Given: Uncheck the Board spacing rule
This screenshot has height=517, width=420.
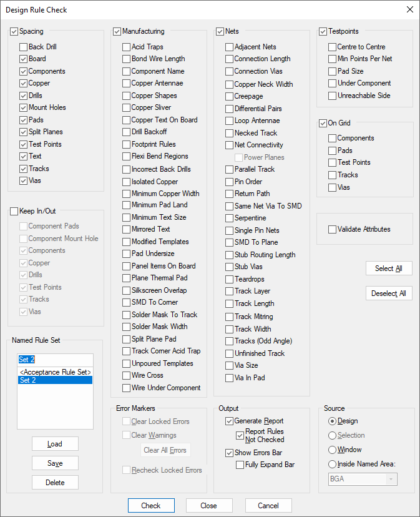Looking at the screenshot, I should (x=24, y=59).
